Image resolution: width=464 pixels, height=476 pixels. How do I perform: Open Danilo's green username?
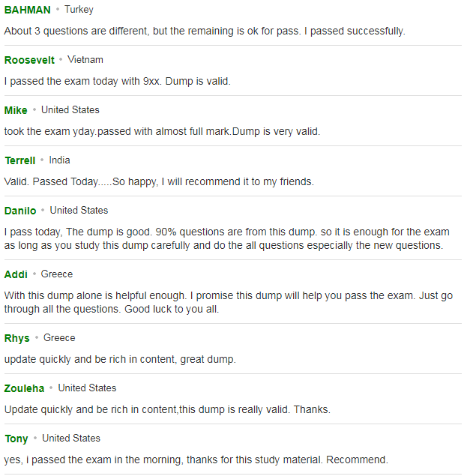coord(20,211)
